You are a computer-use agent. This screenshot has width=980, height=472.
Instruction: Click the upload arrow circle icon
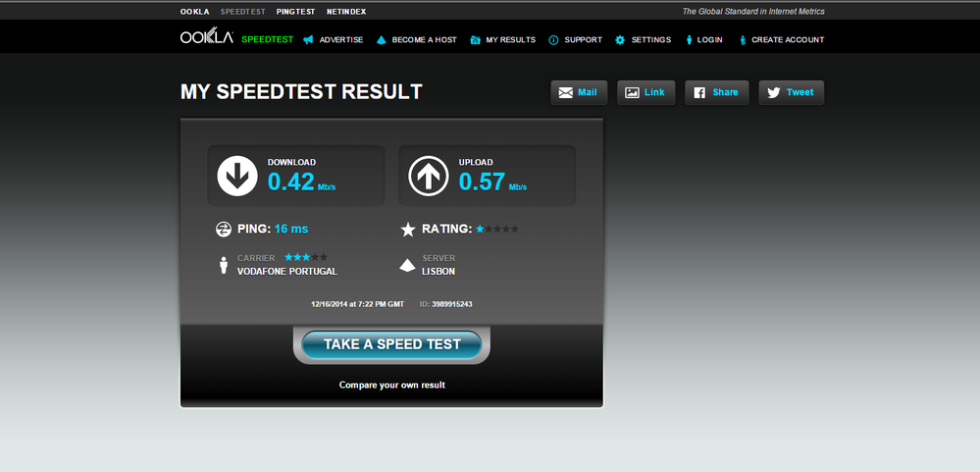point(429,176)
